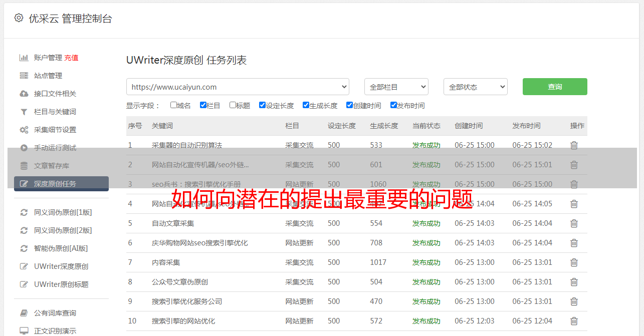Open 同义词伪原创[1版] menu item
Screen dimensions: 644x336
coord(63,212)
